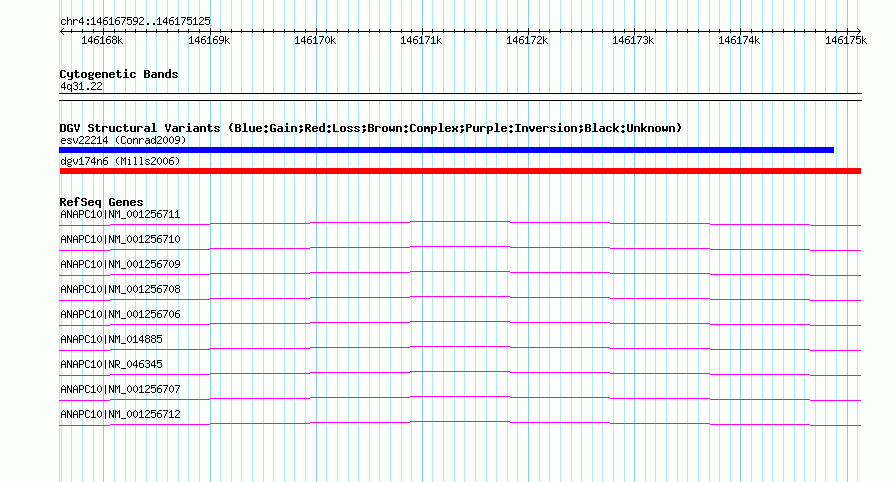This screenshot has height=482, width=890.
Task: Select the red loss variant bar
Action: click(460, 171)
